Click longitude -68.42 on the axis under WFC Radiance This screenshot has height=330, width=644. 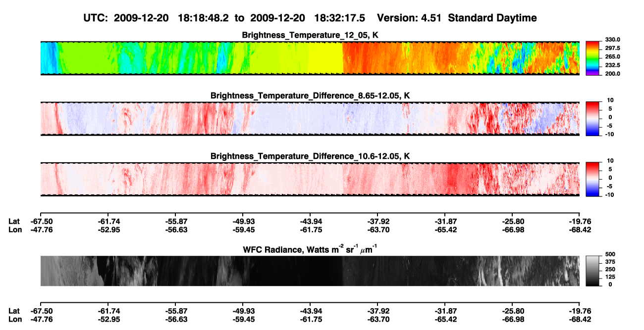(580, 319)
